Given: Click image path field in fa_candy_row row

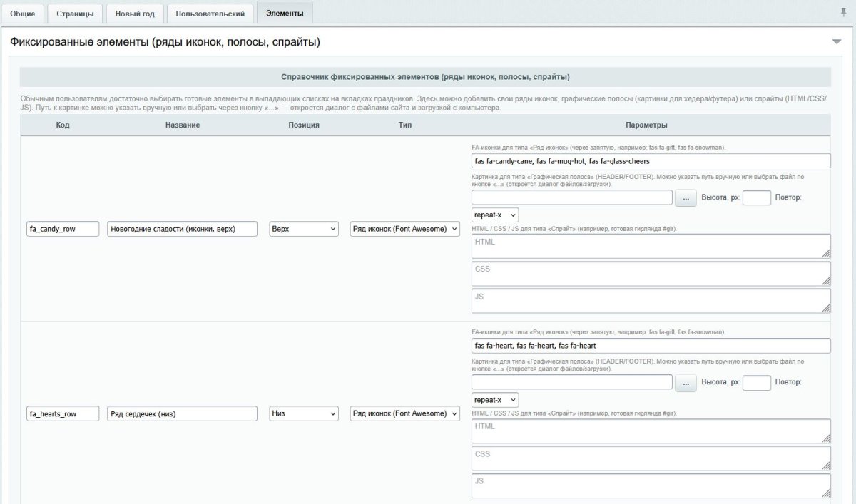Looking at the screenshot, I should pyautogui.click(x=571, y=197).
